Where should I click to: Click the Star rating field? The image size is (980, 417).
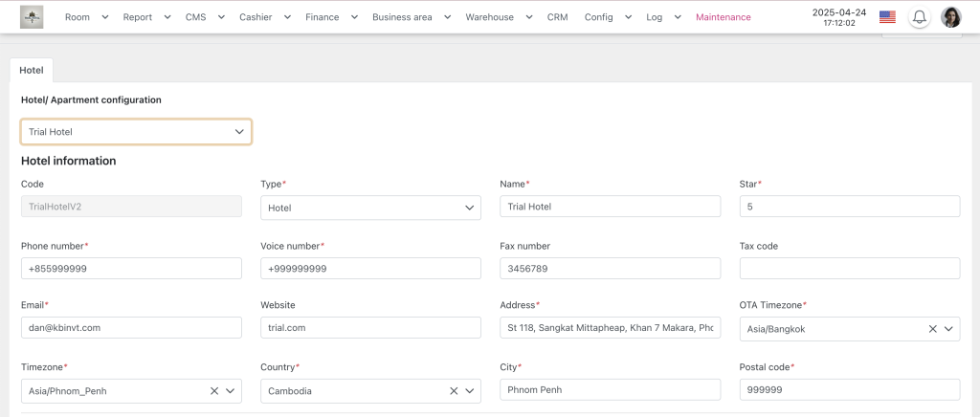(849, 207)
